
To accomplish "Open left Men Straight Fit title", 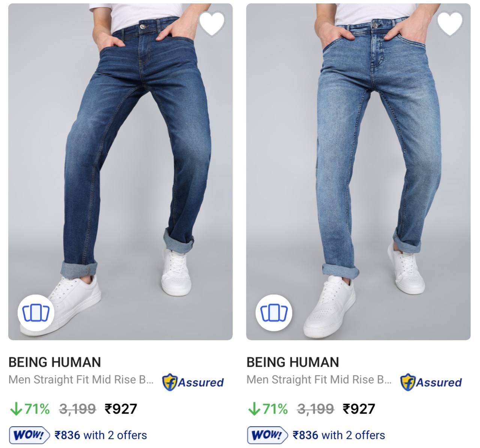I will pyautogui.click(x=81, y=380).
